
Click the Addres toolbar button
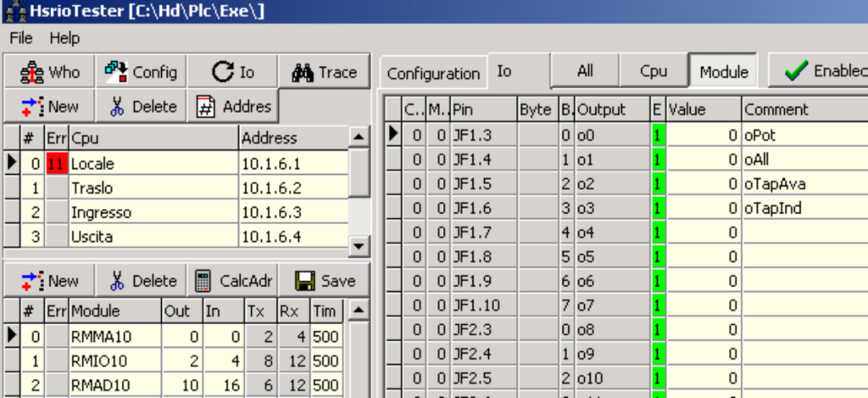(x=234, y=106)
